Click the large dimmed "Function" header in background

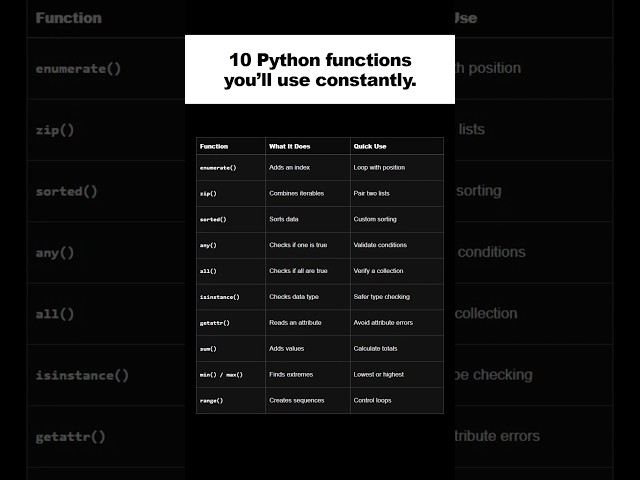pyautogui.click(x=69, y=18)
